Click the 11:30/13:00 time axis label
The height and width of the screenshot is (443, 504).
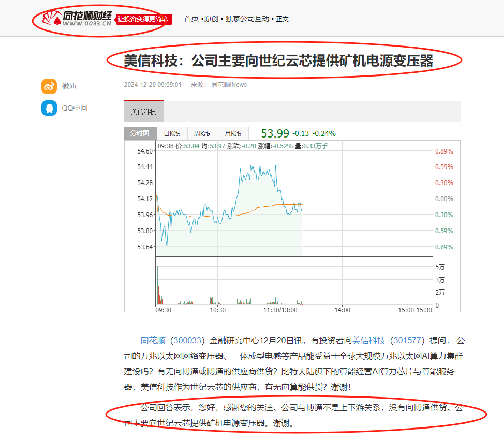pyautogui.click(x=280, y=310)
